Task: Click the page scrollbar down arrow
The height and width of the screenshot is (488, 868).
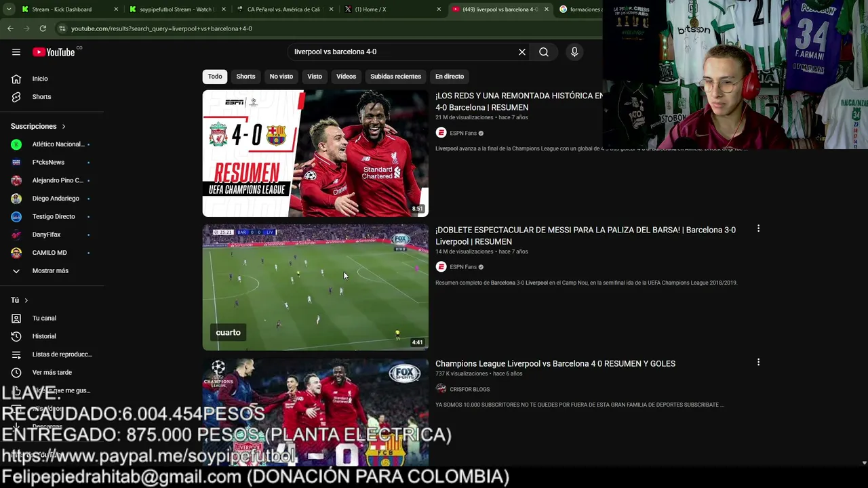Action: click(864, 463)
